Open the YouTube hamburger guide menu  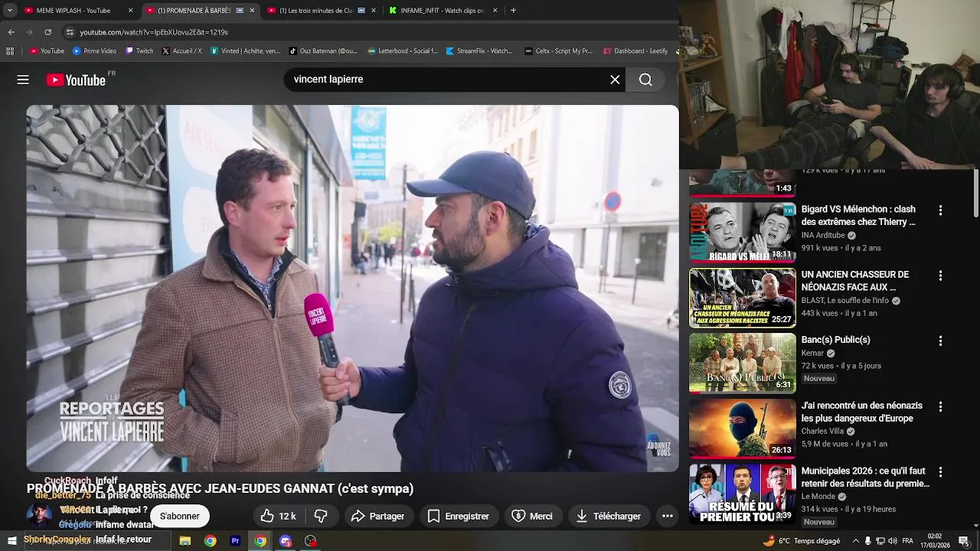[x=23, y=80]
